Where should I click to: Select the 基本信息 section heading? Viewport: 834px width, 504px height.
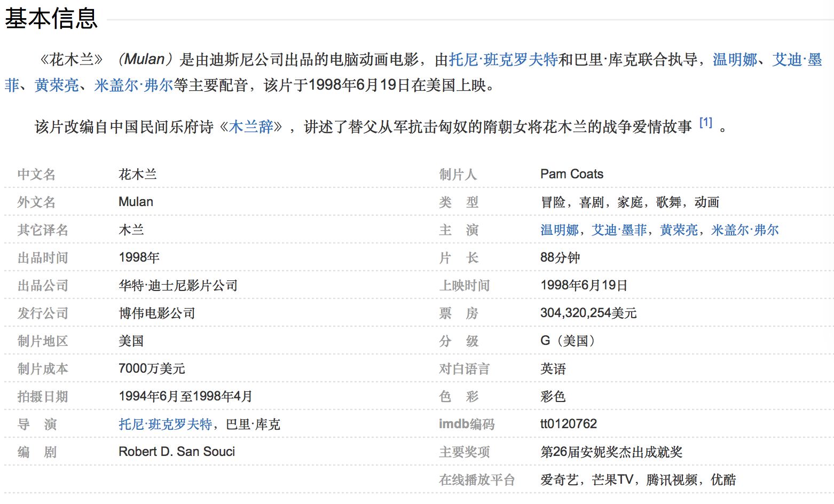point(51,18)
